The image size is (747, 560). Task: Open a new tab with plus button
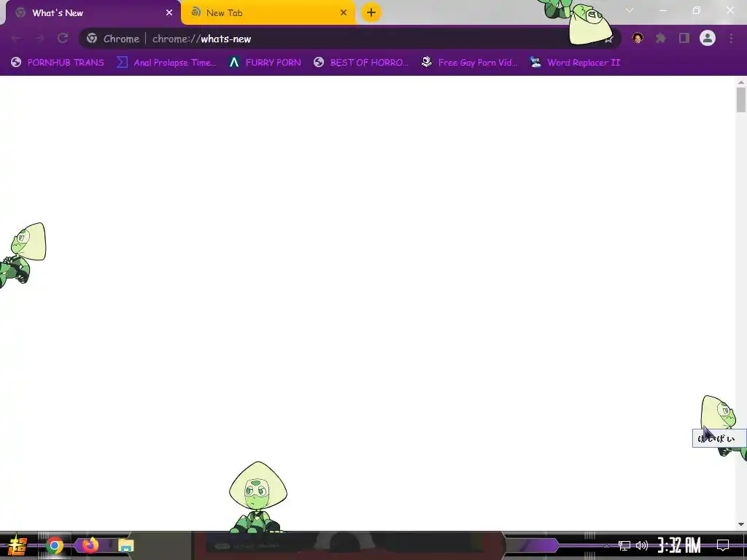pyautogui.click(x=371, y=12)
